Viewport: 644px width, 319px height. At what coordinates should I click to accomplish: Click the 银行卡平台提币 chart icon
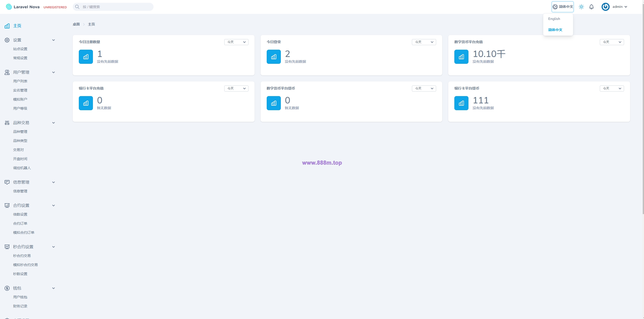tap(461, 103)
